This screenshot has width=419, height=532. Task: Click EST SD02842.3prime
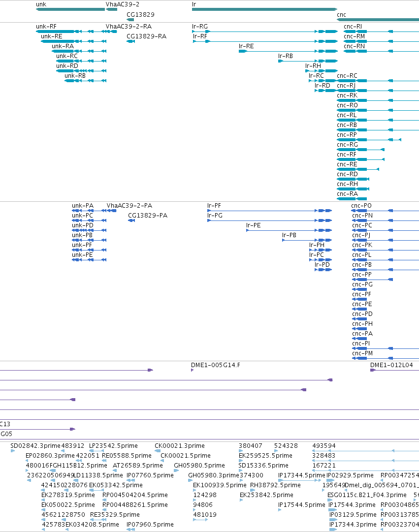[x=35, y=446]
